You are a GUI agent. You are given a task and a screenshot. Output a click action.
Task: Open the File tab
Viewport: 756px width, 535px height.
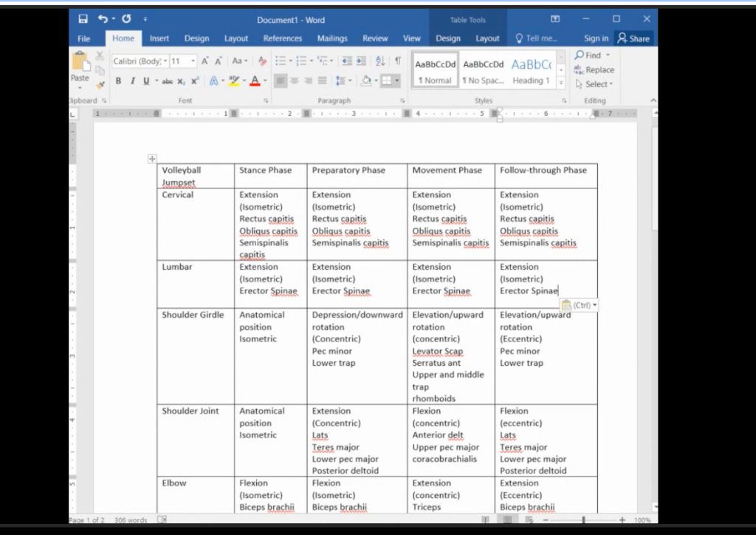[x=84, y=38]
